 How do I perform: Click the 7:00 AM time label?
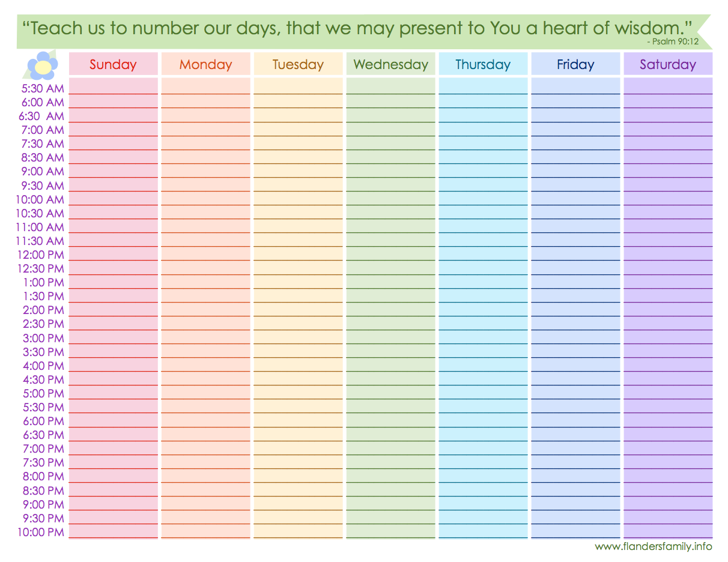(42, 130)
